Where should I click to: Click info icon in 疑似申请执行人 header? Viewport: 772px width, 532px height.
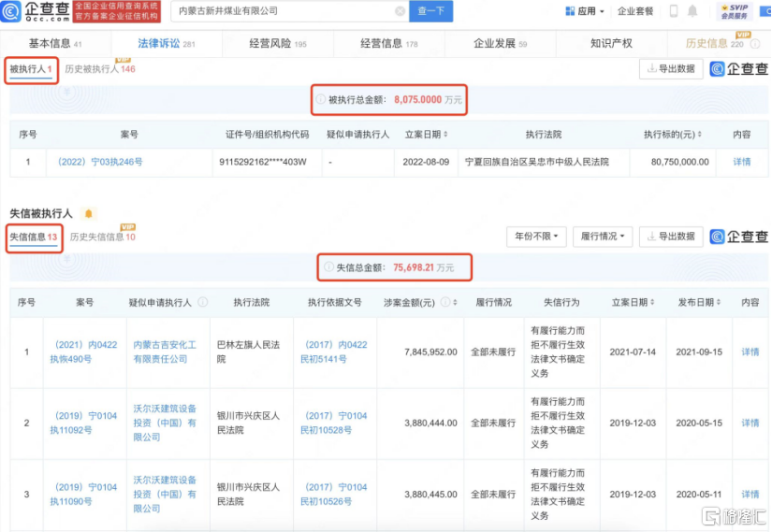click(202, 302)
